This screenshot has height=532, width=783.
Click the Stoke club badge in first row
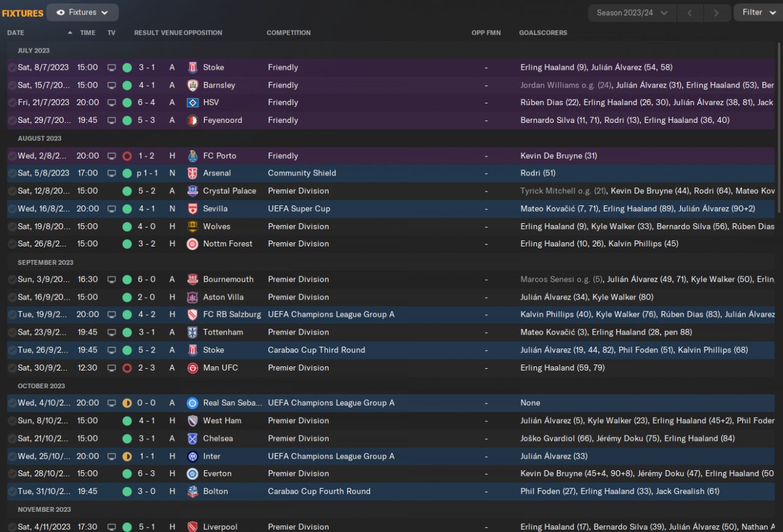193,67
